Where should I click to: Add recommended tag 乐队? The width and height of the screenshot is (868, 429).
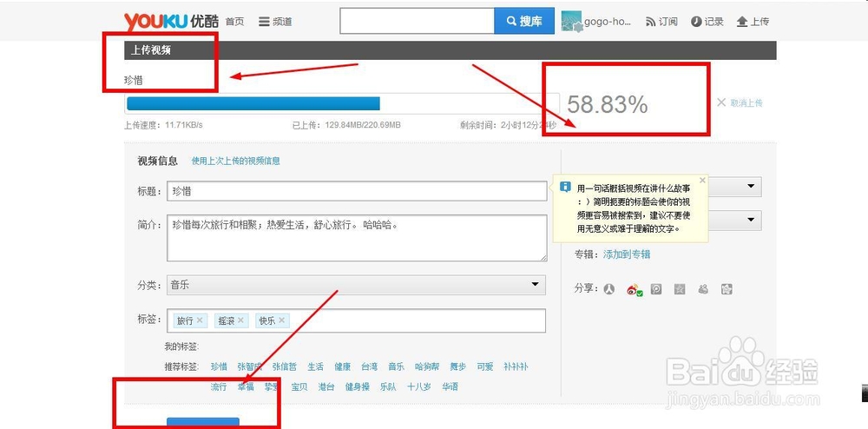388,387
